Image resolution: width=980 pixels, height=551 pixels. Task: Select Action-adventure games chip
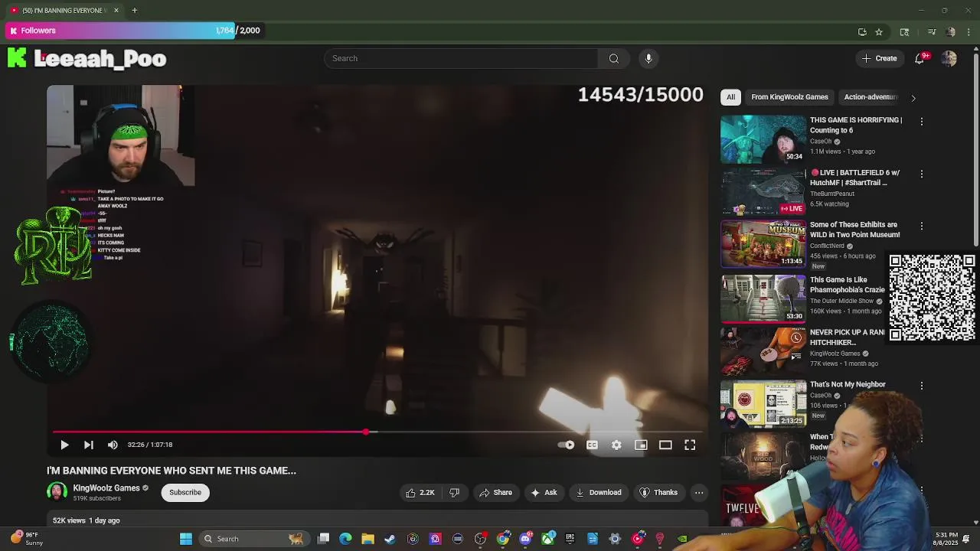(871, 97)
